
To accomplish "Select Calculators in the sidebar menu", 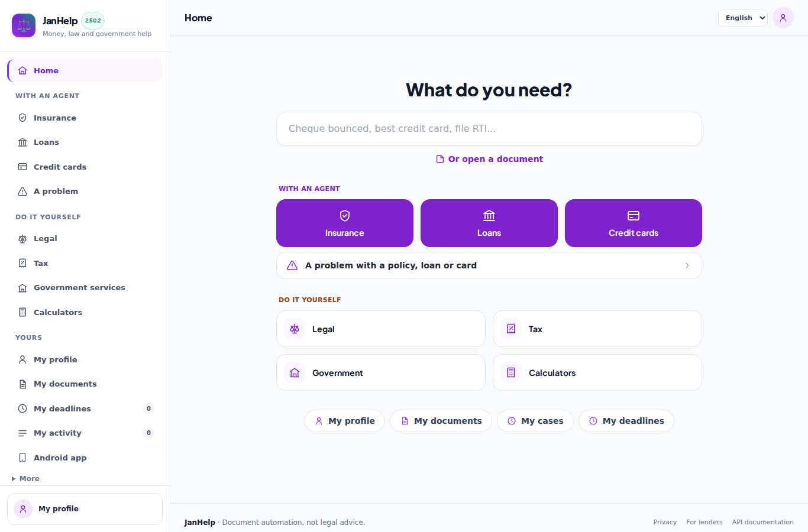I will pyautogui.click(x=85, y=312).
